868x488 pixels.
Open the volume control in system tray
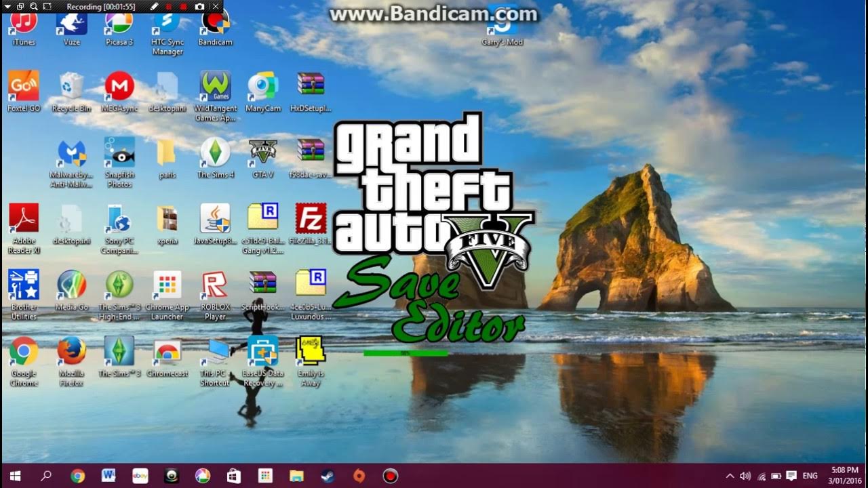pos(745,476)
